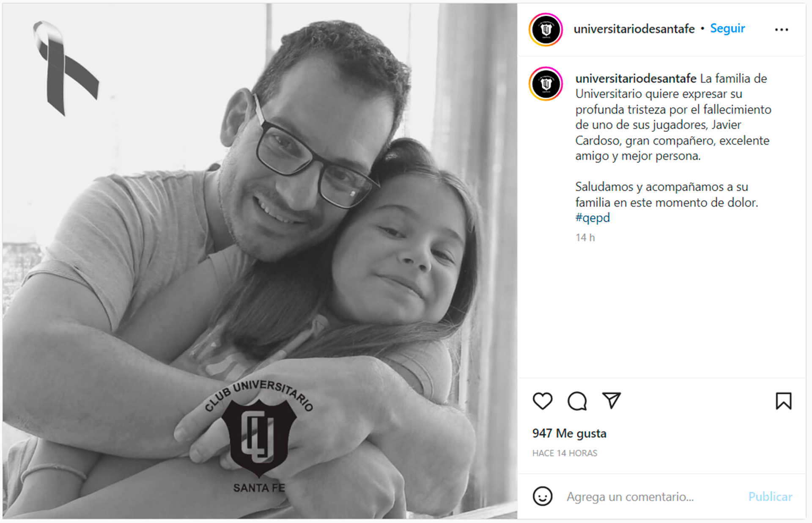
Task: Click the Club Universitario shield logo on photo
Action: click(x=259, y=436)
